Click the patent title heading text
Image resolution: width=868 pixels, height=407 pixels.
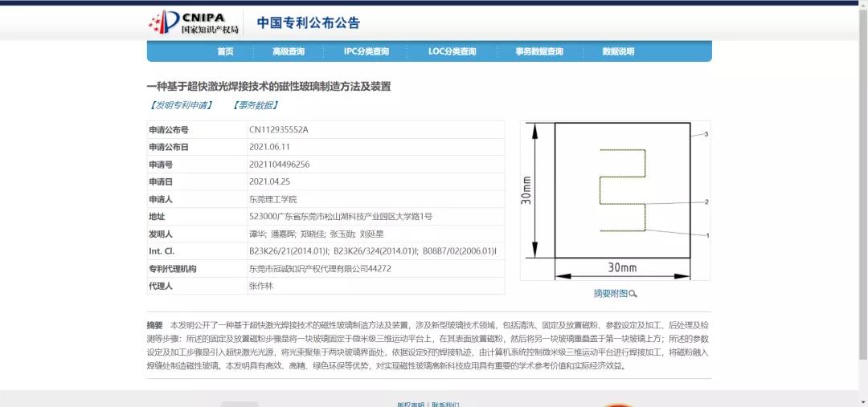coord(268,86)
